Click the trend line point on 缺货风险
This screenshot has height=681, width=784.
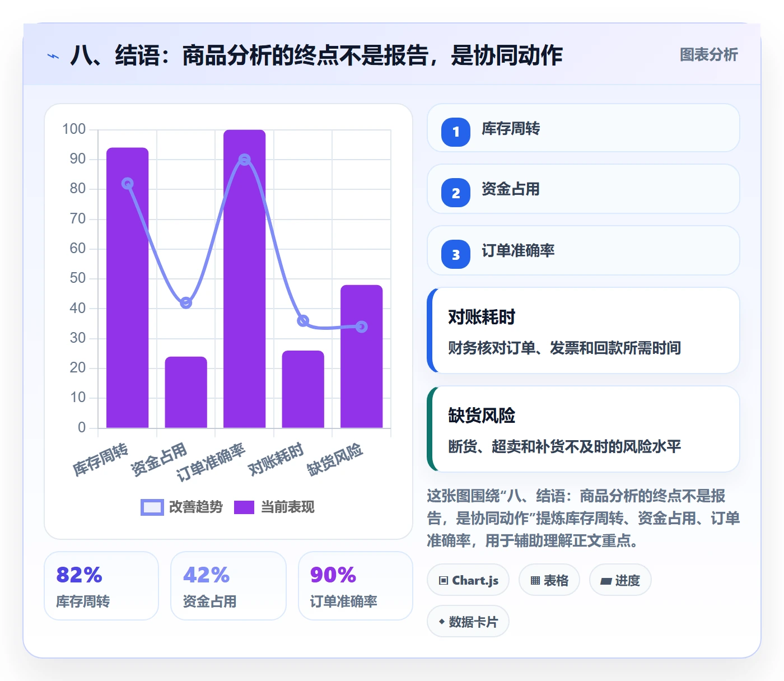362,326
